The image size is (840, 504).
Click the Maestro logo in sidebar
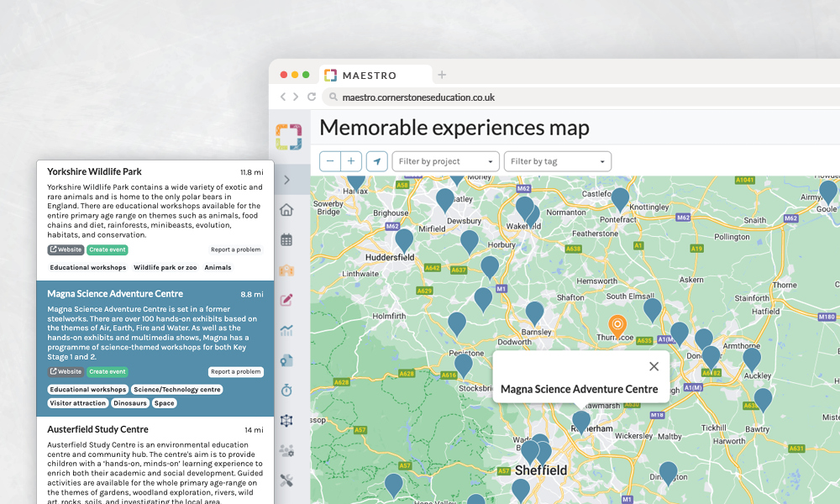[288, 136]
